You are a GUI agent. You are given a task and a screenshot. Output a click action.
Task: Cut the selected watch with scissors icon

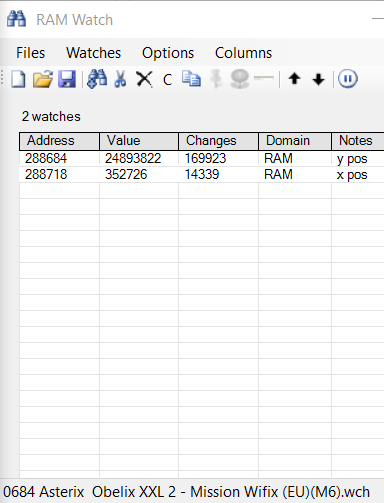pyautogui.click(x=120, y=79)
